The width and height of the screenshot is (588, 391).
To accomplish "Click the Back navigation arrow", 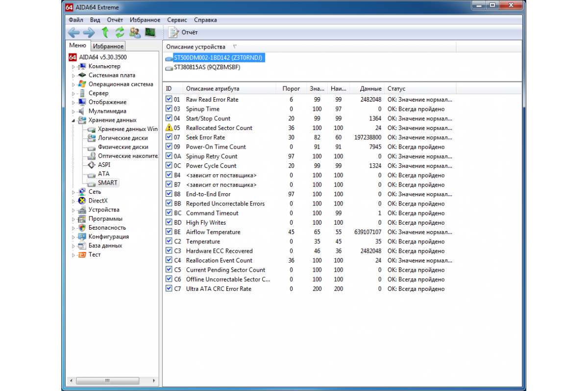I will pyautogui.click(x=73, y=33).
